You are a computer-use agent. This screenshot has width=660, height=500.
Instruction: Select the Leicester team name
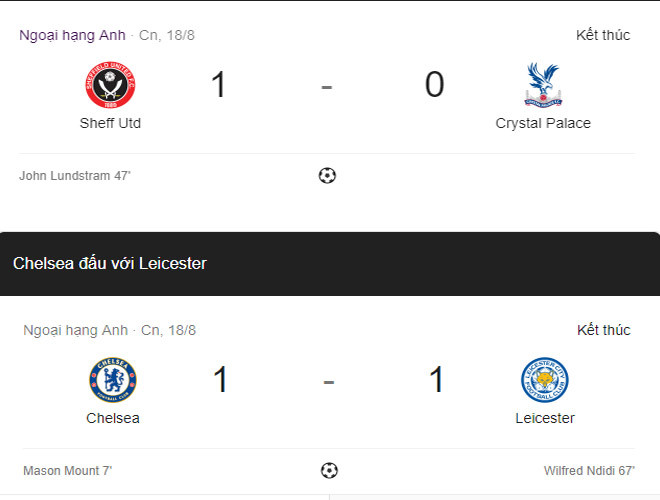545,418
